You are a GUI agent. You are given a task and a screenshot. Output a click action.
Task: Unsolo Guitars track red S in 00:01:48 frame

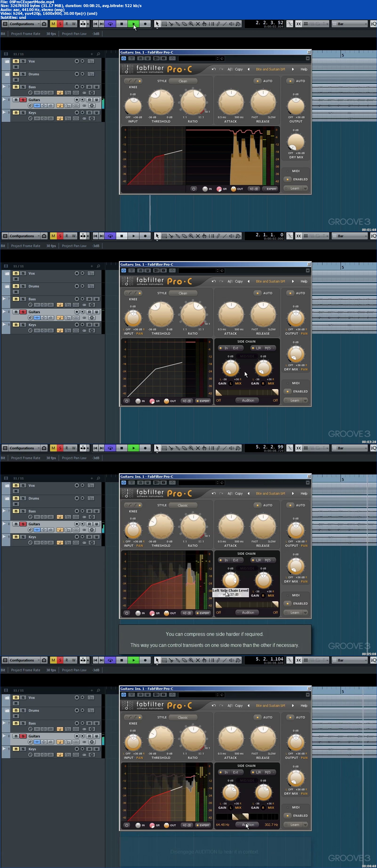tap(23, 100)
